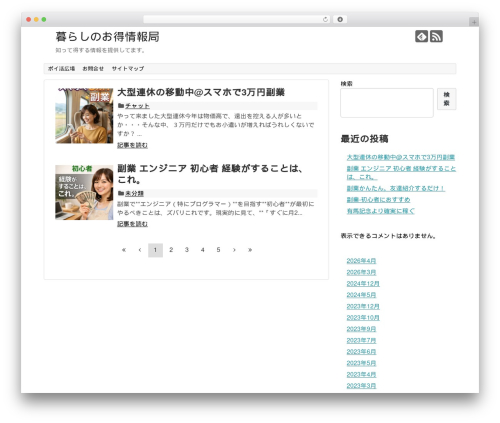Open archive 2023年6月
The image size is (500, 423).
pyautogui.click(x=361, y=352)
